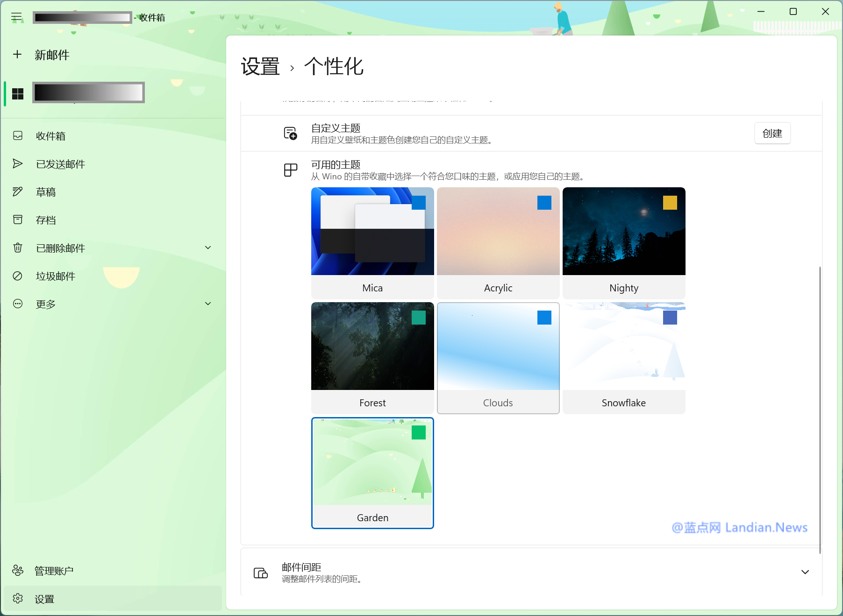Click the manage accounts people icon
The image size is (843, 616).
click(18, 571)
